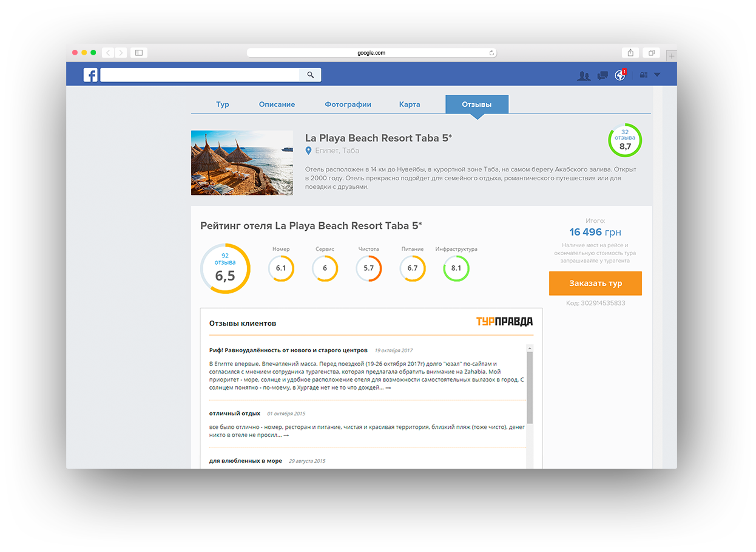
Task: Click the Safari share icon
Action: [630, 53]
